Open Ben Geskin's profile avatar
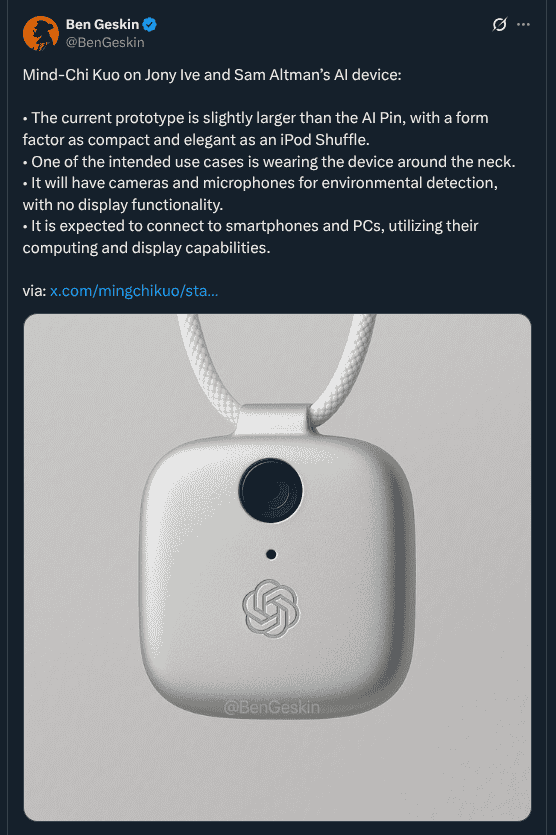The width and height of the screenshot is (556, 835). point(40,33)
